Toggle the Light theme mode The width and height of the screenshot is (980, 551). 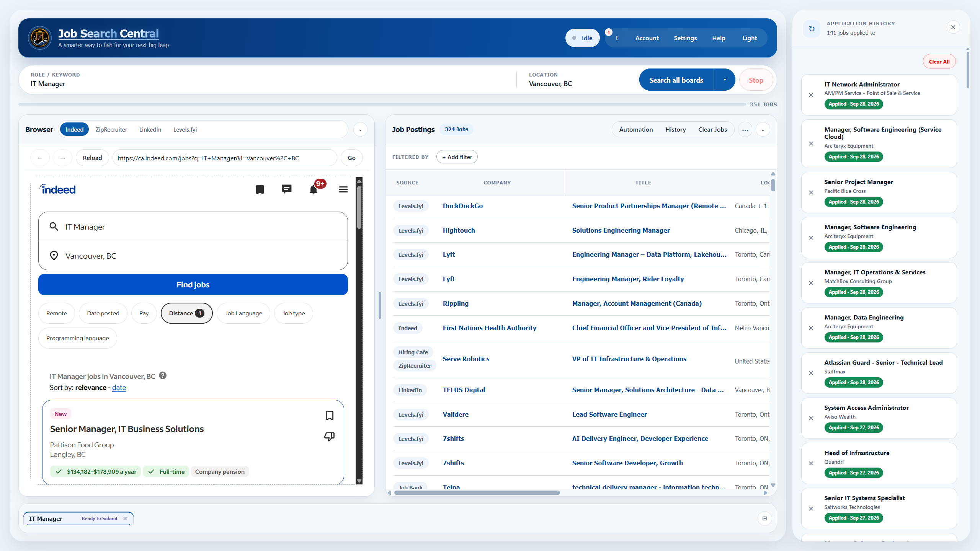750,38
